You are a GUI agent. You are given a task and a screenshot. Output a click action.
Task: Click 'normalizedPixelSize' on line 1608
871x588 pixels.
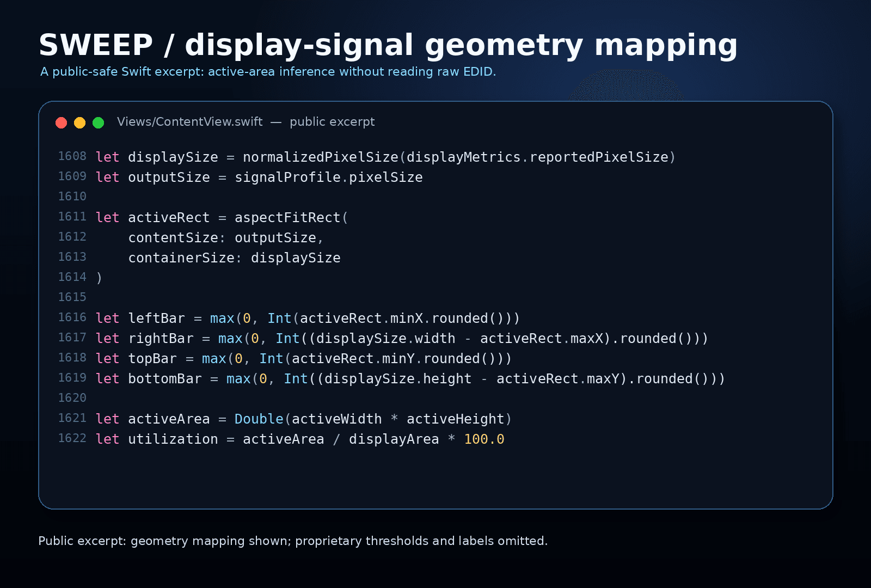pyautogui.click(x=321, y=157)
